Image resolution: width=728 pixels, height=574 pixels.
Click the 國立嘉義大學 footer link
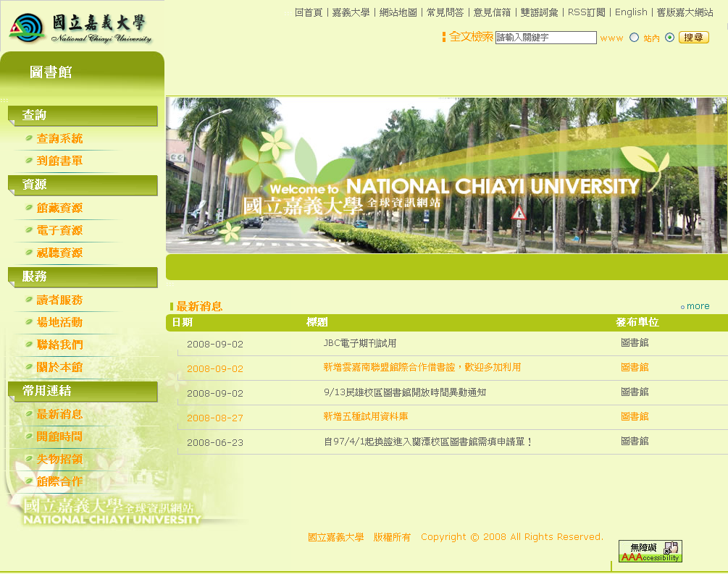click(x=335, y=537)
